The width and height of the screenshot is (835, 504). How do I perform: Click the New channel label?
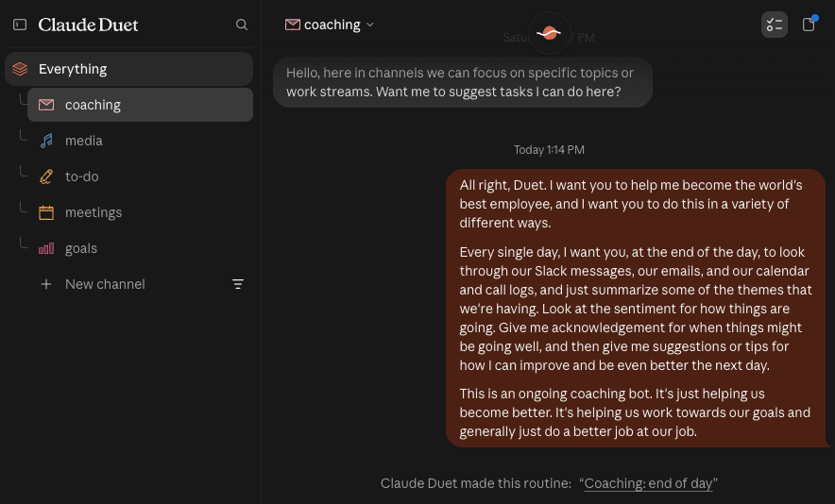105,284
